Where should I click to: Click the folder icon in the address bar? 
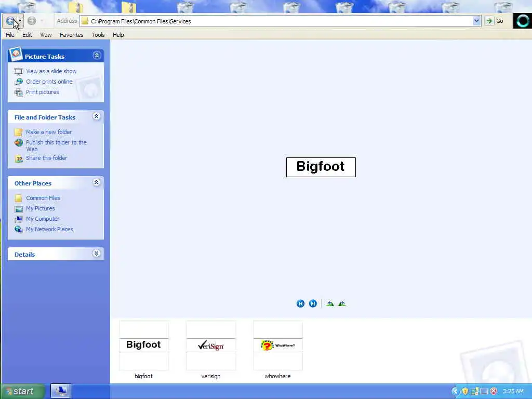tap(85, 21)
